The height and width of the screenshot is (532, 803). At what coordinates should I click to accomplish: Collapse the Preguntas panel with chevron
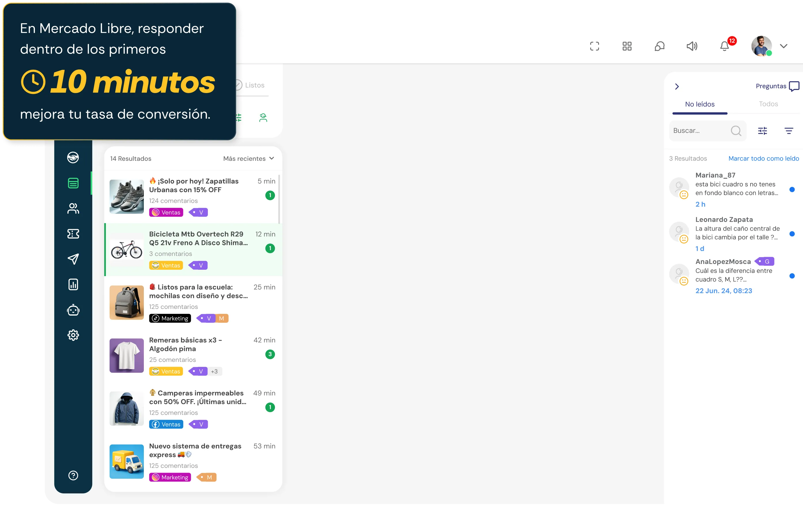click(677, 86)
